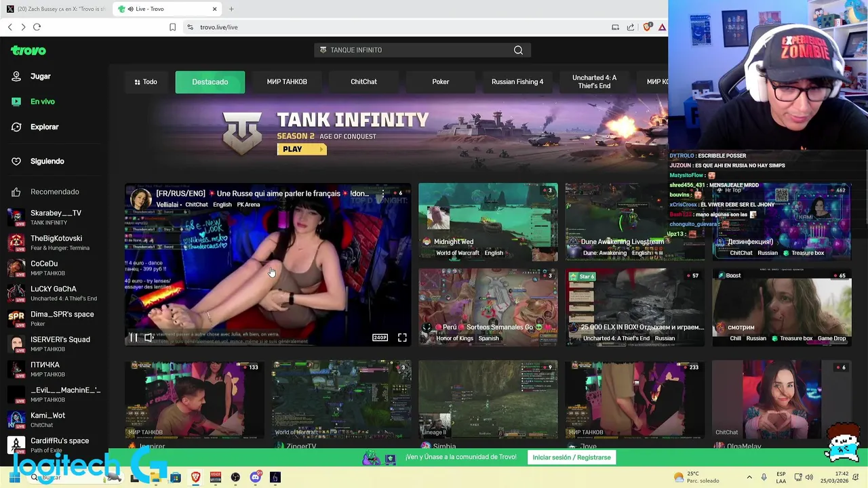Image resolution: width=868 pixels, height=488 pixels.
Task: Click Iniciar sesión / Registrarse button
Action: tap(572, 457)
